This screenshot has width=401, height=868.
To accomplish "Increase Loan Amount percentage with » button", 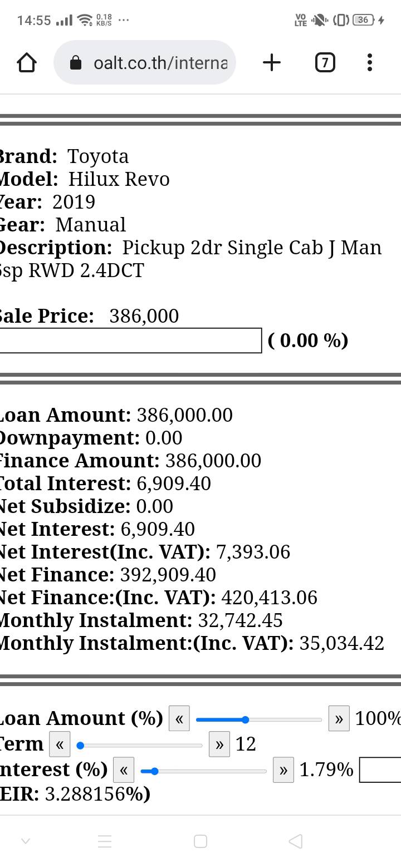I will pyautogui.click(x=339, y=718).
